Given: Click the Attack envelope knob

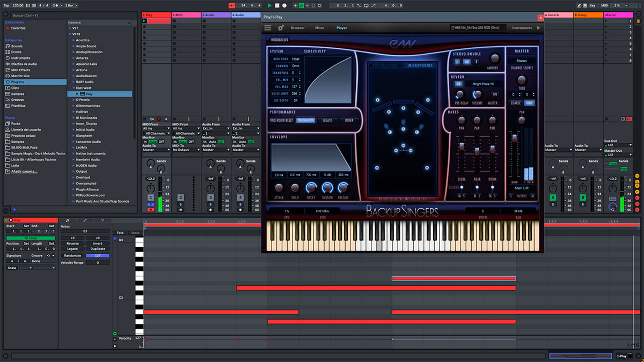Looking at the screenshot, I should click(x=279, y=188).
